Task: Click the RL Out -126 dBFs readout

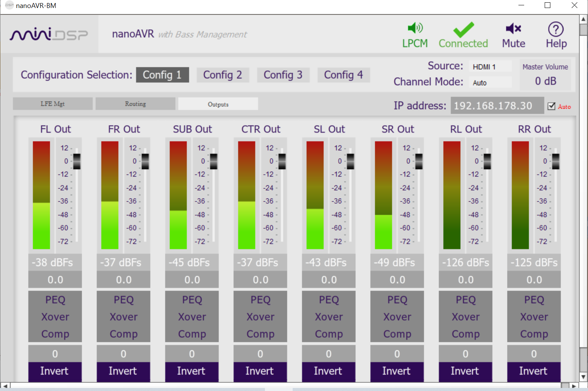Action: point(466,262)
